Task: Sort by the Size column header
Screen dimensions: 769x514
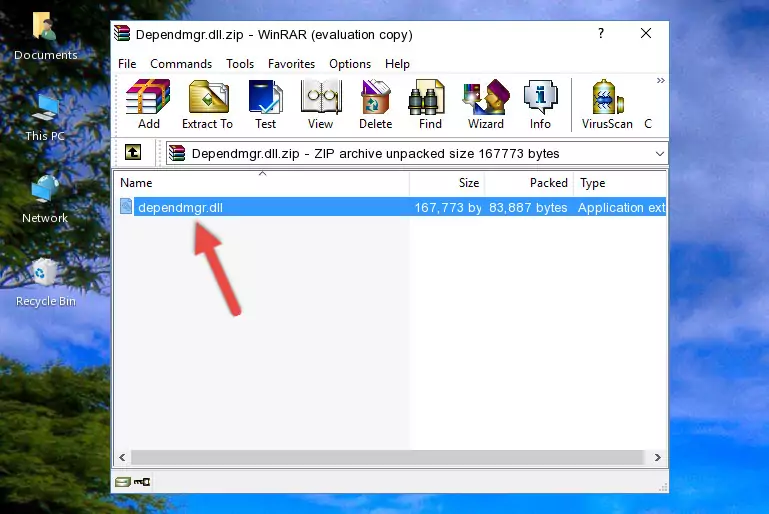Action: [447, 183]
